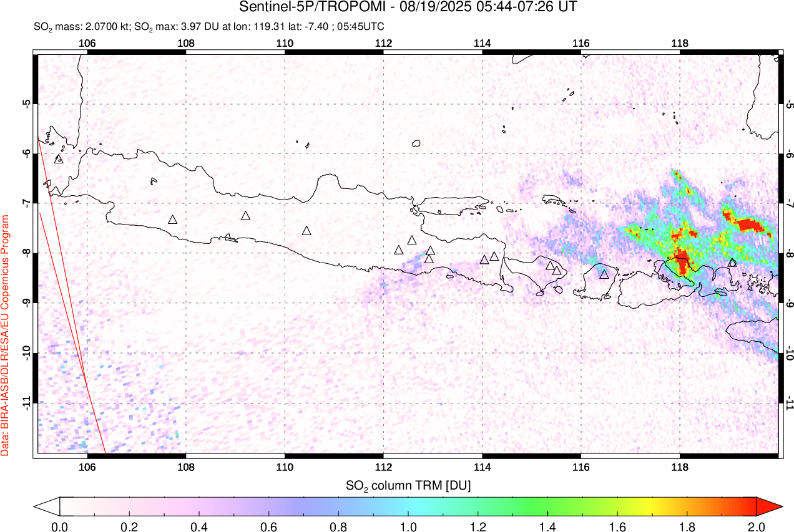The width and height of the screenshot is (794, 532).
Task: Click the top axis longitude label '106'
Action: click(x=87, y=43)
